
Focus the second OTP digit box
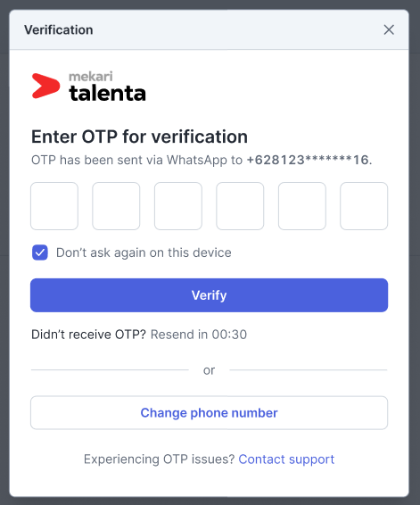(x=116, y=206)
